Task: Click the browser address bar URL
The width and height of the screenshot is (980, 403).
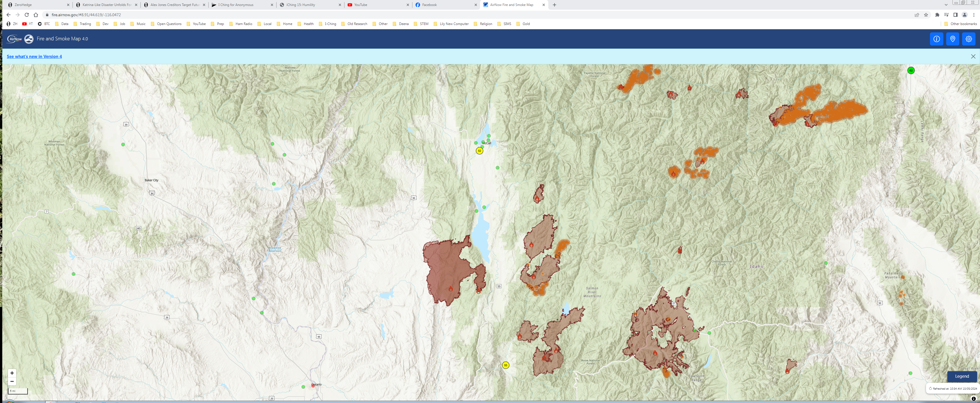Action: [86, 15]
